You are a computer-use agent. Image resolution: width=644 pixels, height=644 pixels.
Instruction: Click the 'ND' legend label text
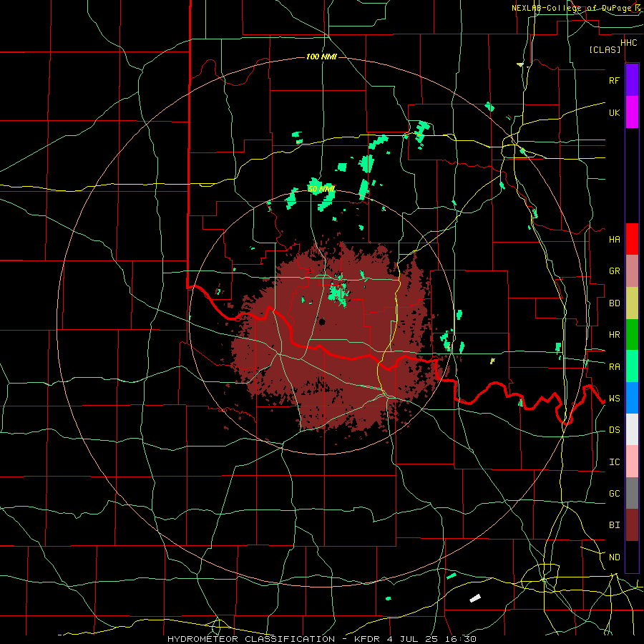point(614,557)
